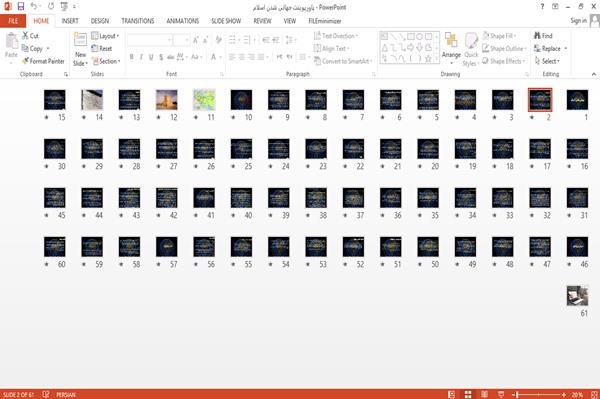Viewport: 600px width, 399px height.
Task: Switch to the SLIDE SHOW tab
Action: click(x=226, y=21)
